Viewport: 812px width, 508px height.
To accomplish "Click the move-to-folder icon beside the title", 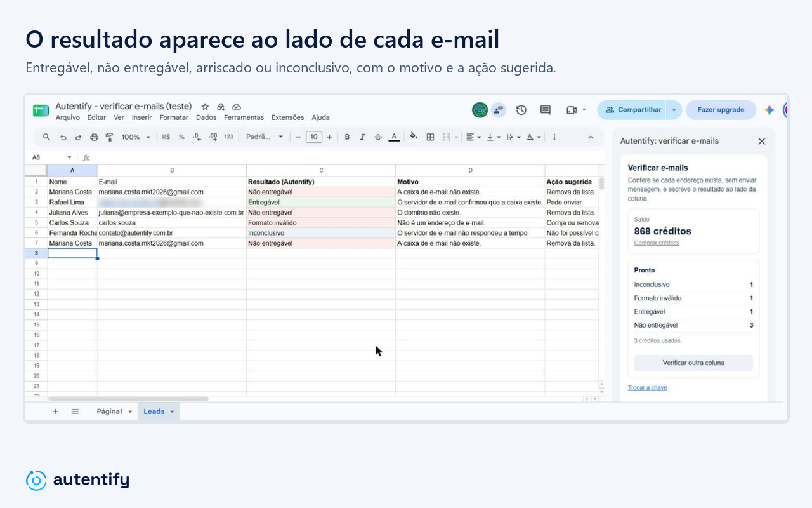I will tap(221, 107).
